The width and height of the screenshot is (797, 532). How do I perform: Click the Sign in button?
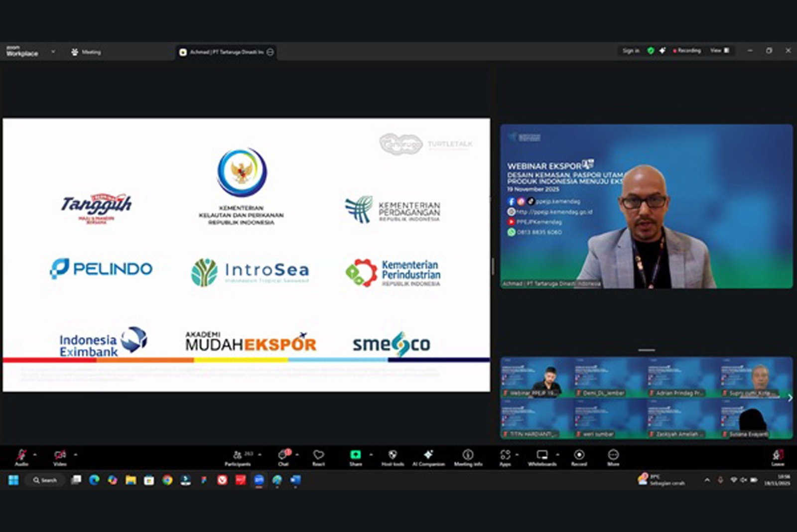tap(630, 50)
